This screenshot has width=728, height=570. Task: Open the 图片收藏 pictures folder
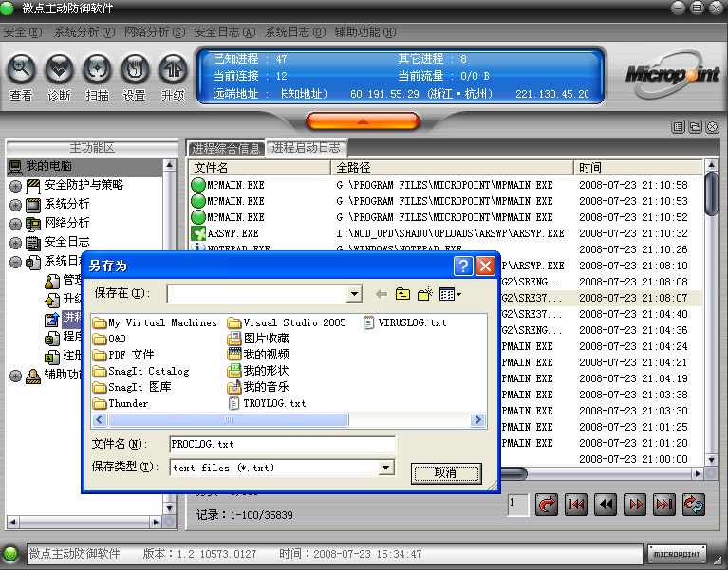(x=258, y=339)
